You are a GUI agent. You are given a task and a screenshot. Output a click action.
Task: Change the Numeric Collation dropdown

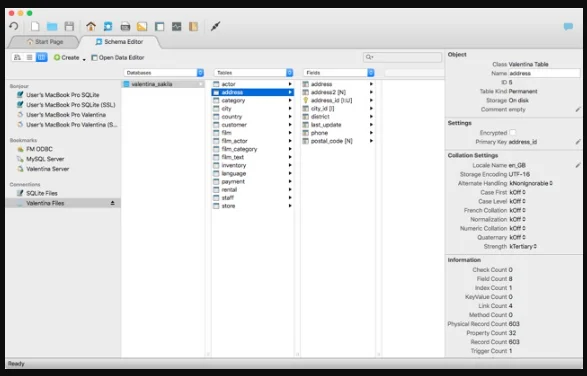click(517, 228)
